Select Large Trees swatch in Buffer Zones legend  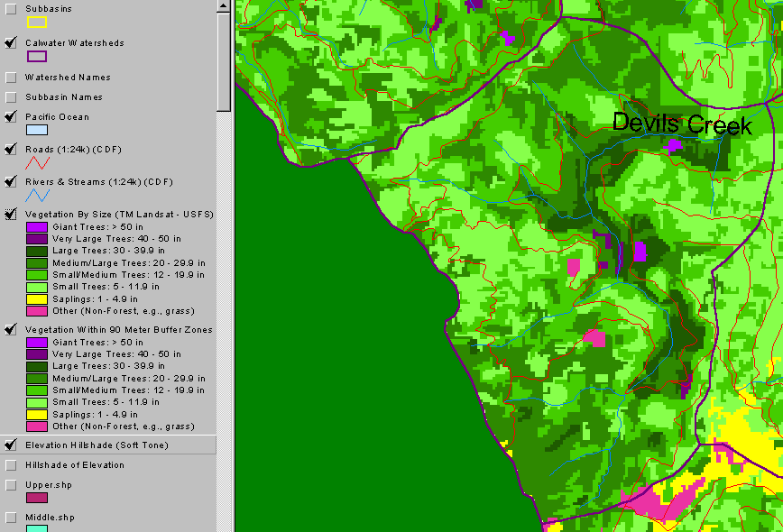point(37,366)
